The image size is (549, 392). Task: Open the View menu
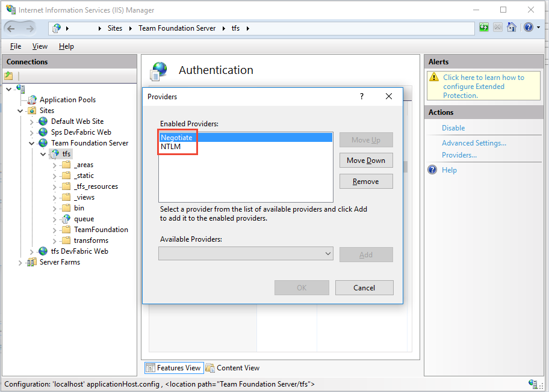point(40,46)
